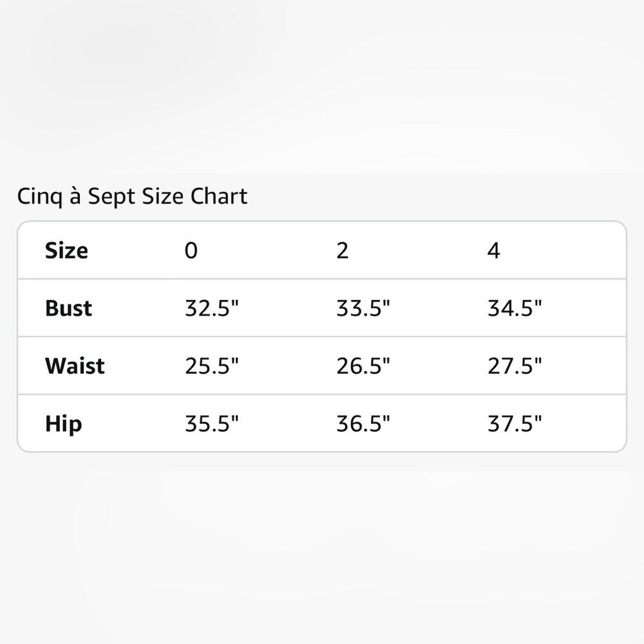Click the word Chart in the title
Screen dimensions: 644x644
point(219,196)
